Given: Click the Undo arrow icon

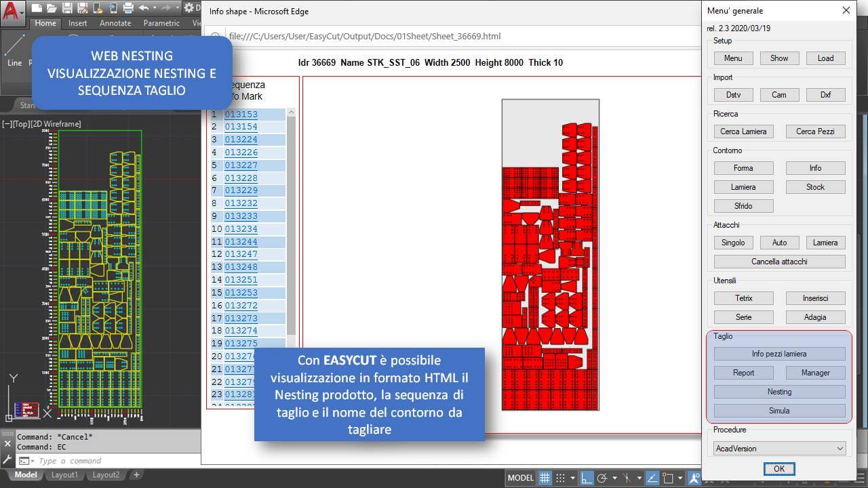Looking at the screenshot, I should coord(144,8).
